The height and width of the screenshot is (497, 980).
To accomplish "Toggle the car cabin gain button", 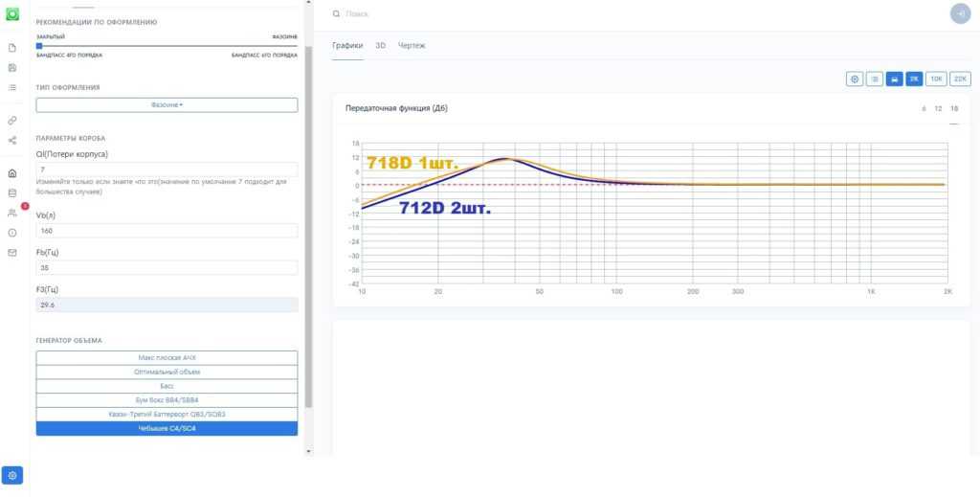I will 894,79.
